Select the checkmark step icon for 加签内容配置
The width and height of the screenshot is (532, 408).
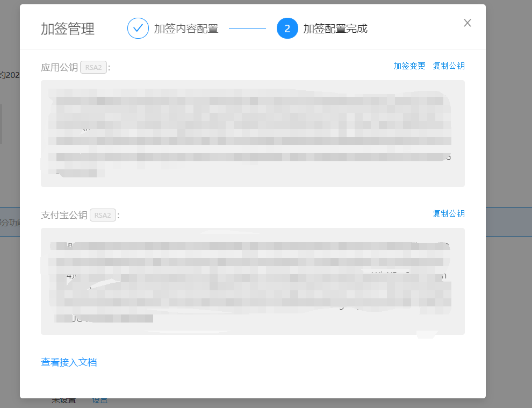[138, 28]
